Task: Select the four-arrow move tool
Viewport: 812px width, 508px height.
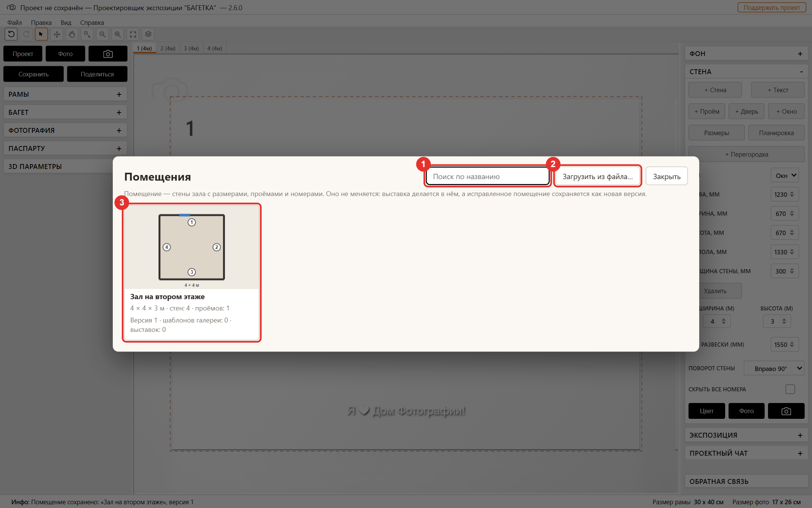Action: pyautogui.click(x=57, y=34)
